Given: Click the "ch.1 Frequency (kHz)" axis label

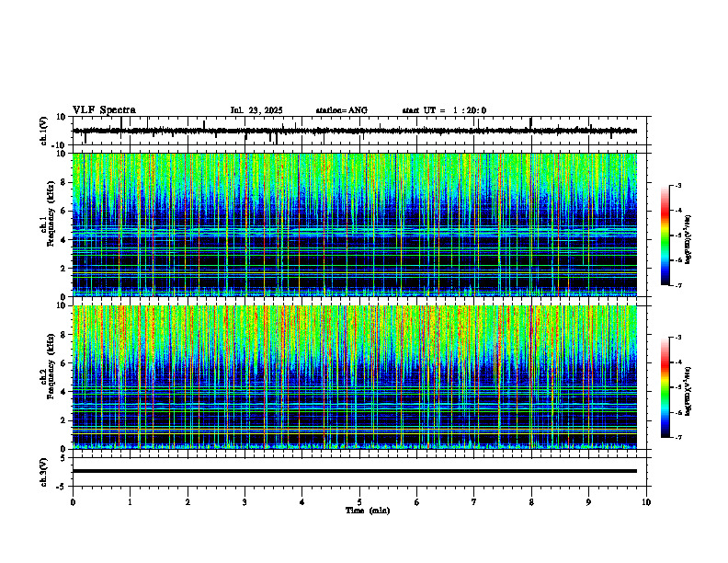Looking at the screenshot, I should [46, 214].
